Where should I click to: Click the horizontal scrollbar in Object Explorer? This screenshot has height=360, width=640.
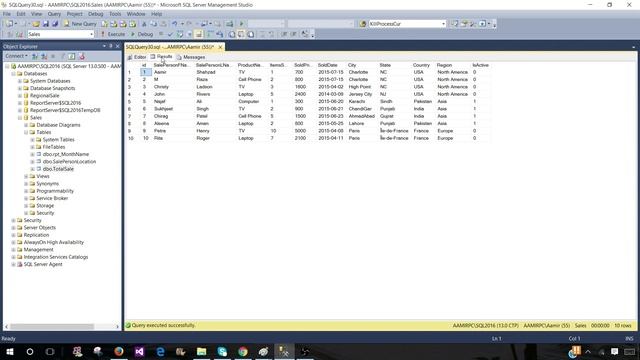(x=52, y=327)
